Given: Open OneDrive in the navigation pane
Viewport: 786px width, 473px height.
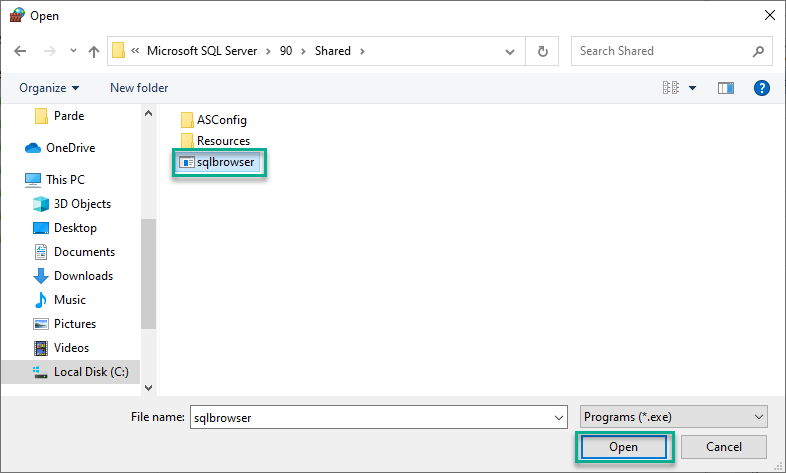Looking at the screenshot, I should coord(70,148).
